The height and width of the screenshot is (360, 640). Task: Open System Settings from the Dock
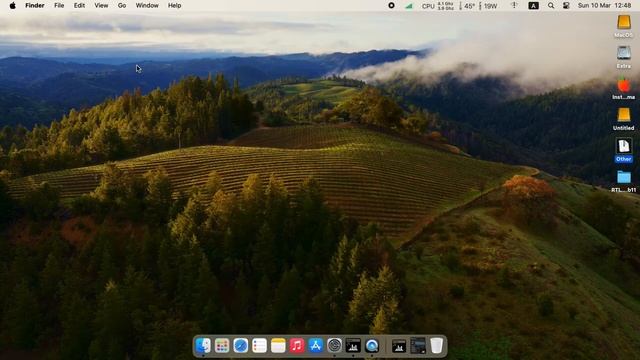tap(334, 346)
